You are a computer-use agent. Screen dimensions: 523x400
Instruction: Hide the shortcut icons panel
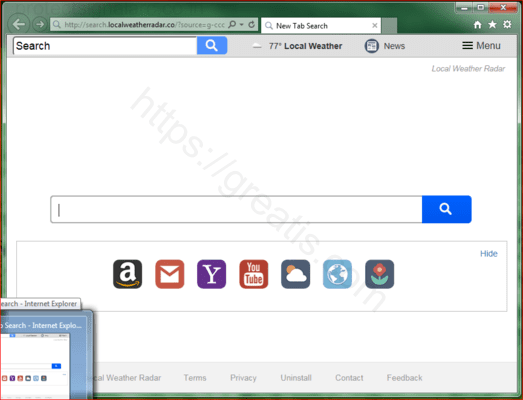click(489, 254)
